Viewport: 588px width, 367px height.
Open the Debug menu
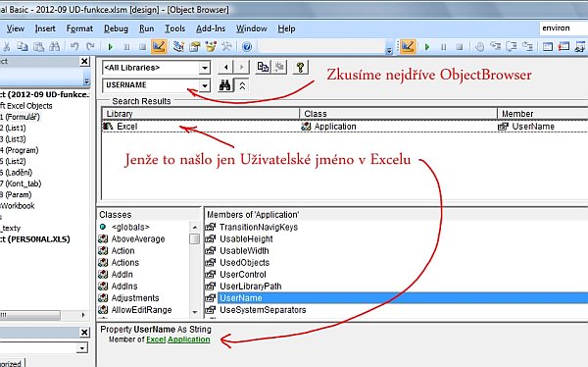116,28
